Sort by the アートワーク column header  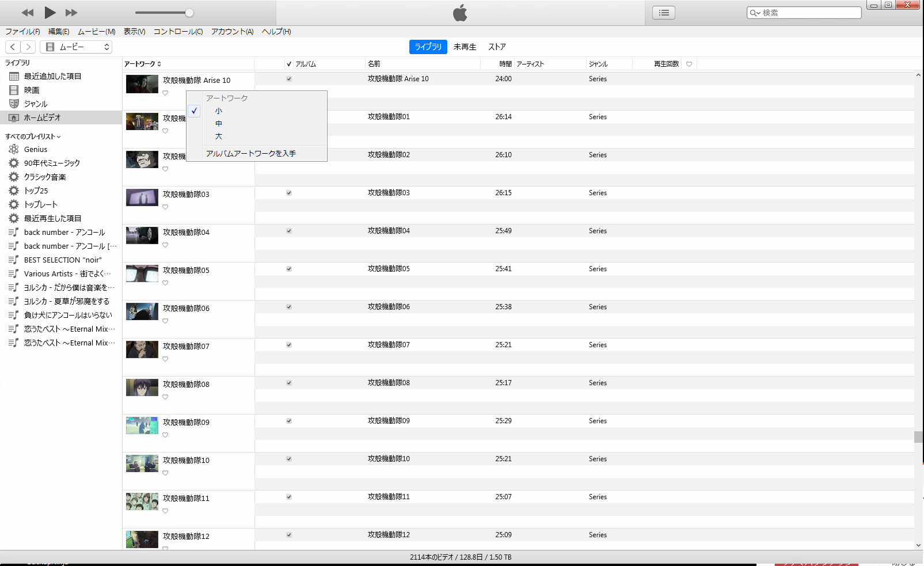click(x=143, y=64)
